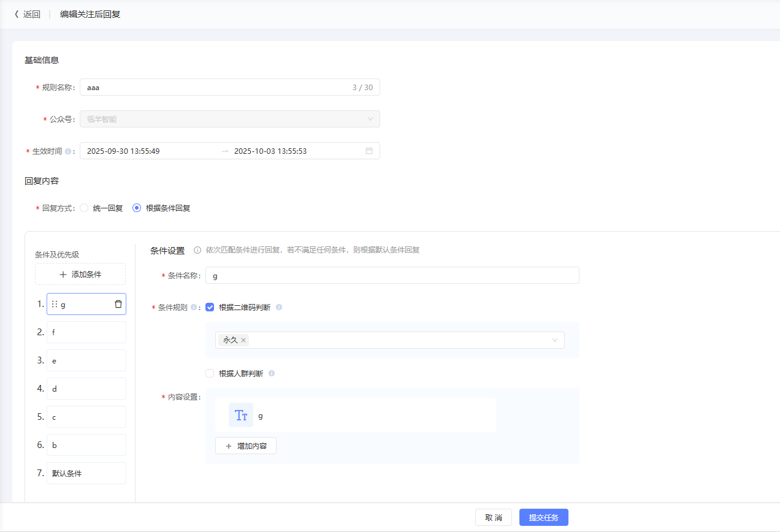Select the 统一回复 radio option

click(x=84, y=208)
